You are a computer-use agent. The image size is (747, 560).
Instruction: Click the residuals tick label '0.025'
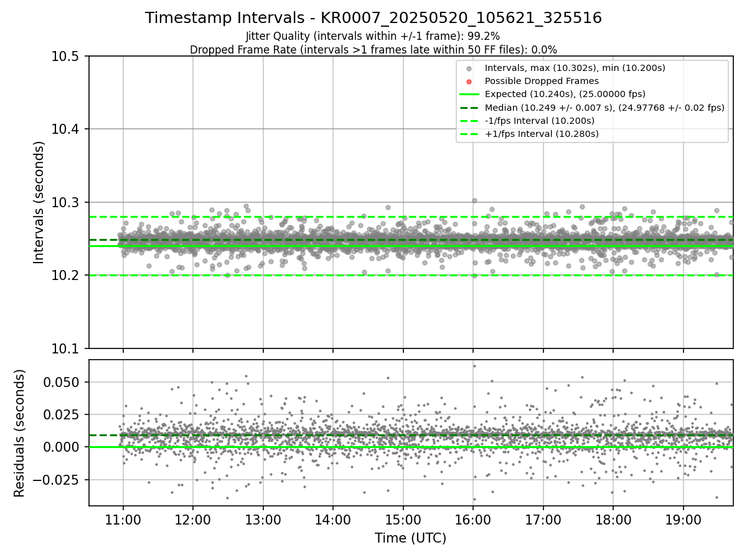(60, 414)
